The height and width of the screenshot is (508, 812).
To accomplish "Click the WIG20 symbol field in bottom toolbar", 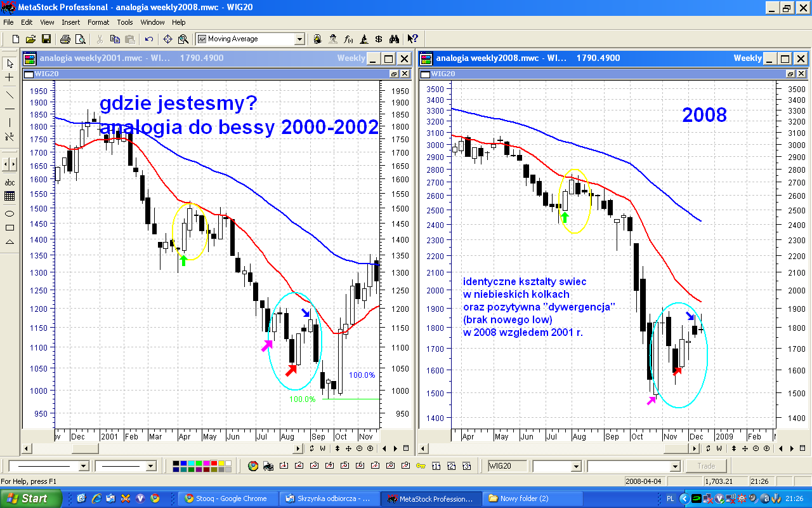I will 508,466.
